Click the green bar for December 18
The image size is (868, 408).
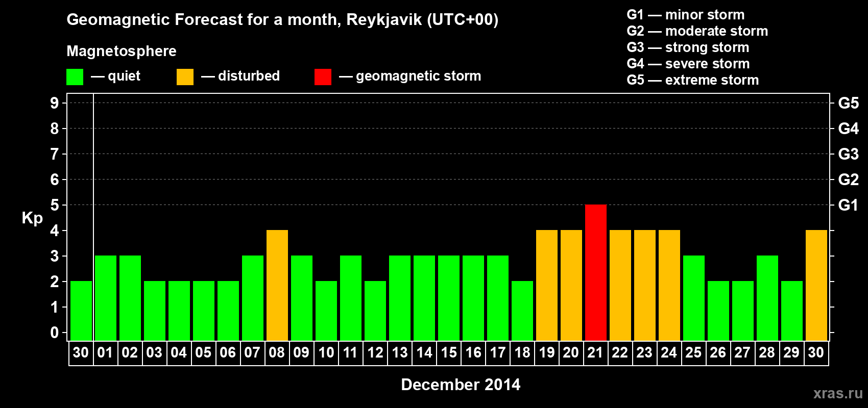coord(522,311)
